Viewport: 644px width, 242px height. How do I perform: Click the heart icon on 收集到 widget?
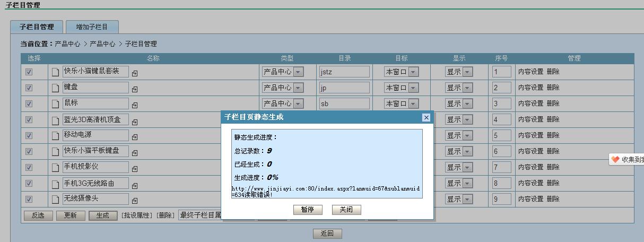coord(615,159)
